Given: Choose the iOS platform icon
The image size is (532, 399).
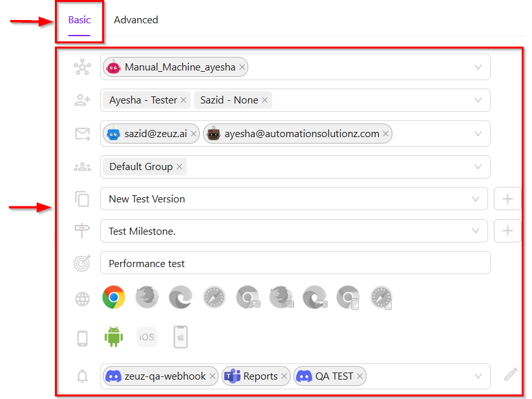Looking at the screenshot, I should 147,337.
